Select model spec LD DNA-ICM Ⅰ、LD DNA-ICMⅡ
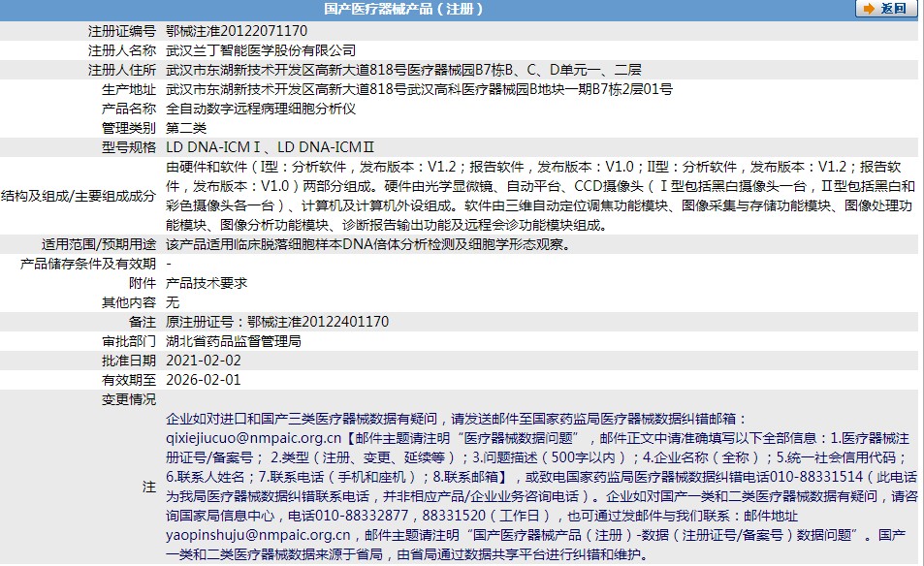 [x=270, y=147]
